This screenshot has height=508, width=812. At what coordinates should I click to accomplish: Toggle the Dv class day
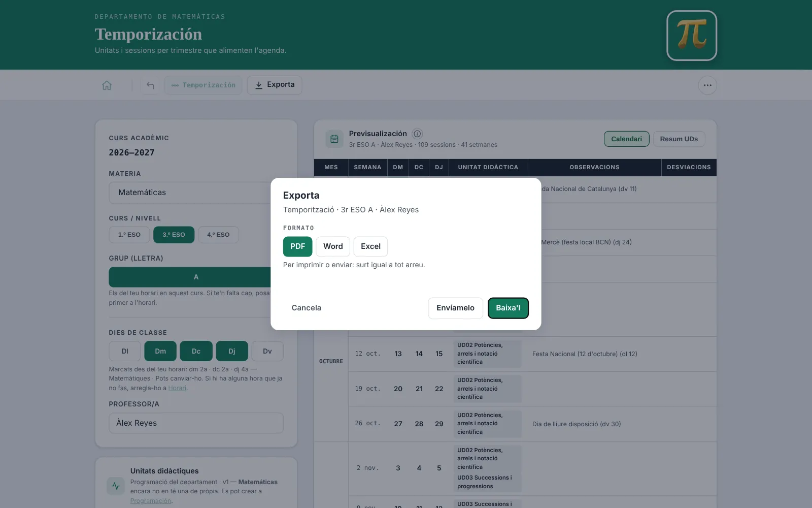coord(267,351)
